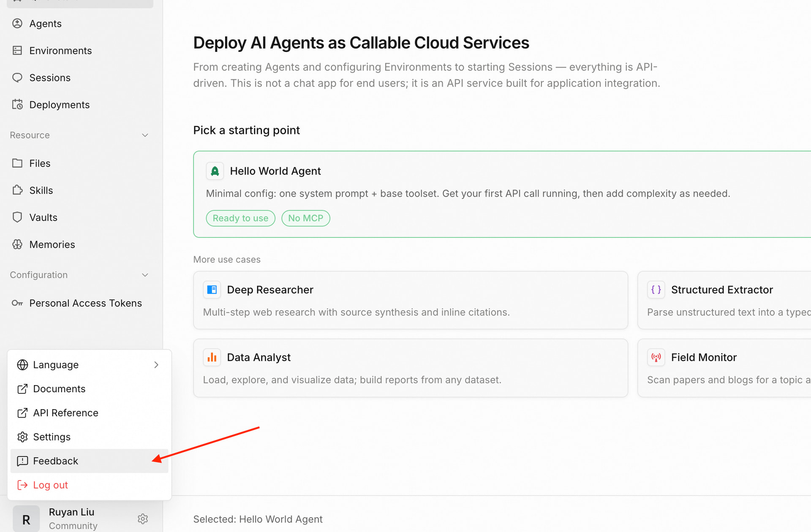Click the Field Monitor signal icon
Viewport: 811px width, 532px height.
pos(656,357)
